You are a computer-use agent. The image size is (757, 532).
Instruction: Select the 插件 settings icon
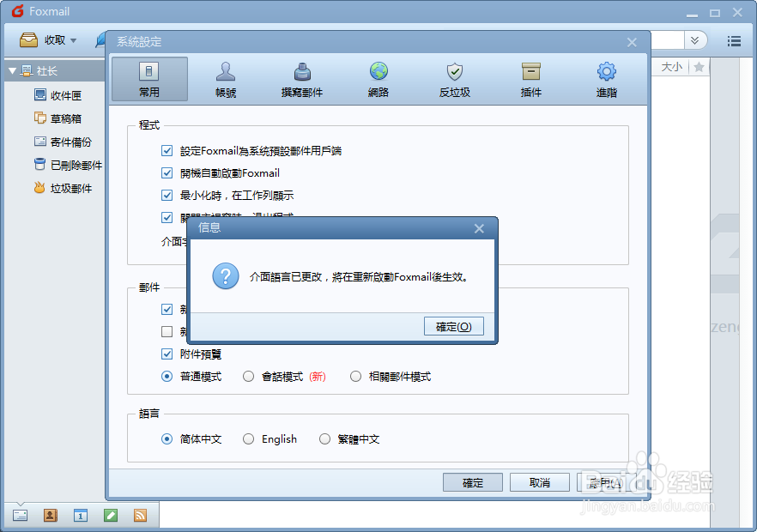[x=530, y=79]
